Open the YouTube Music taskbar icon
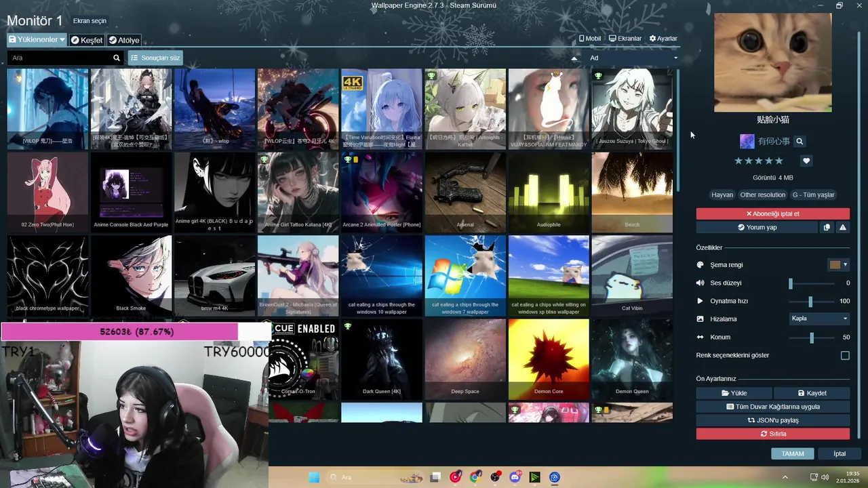The height and width of the screenshot is (488, 868). 455,477
